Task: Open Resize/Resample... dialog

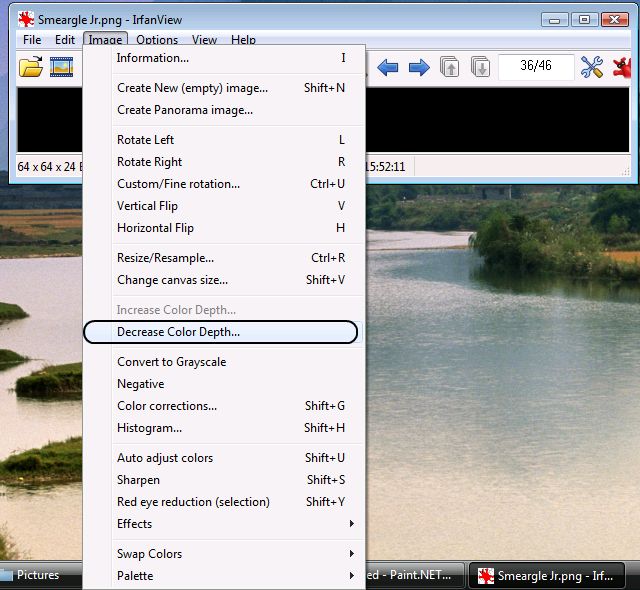Action: 223,258
